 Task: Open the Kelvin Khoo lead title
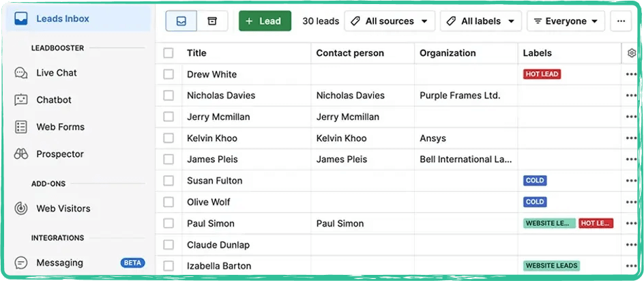(212, 138)
